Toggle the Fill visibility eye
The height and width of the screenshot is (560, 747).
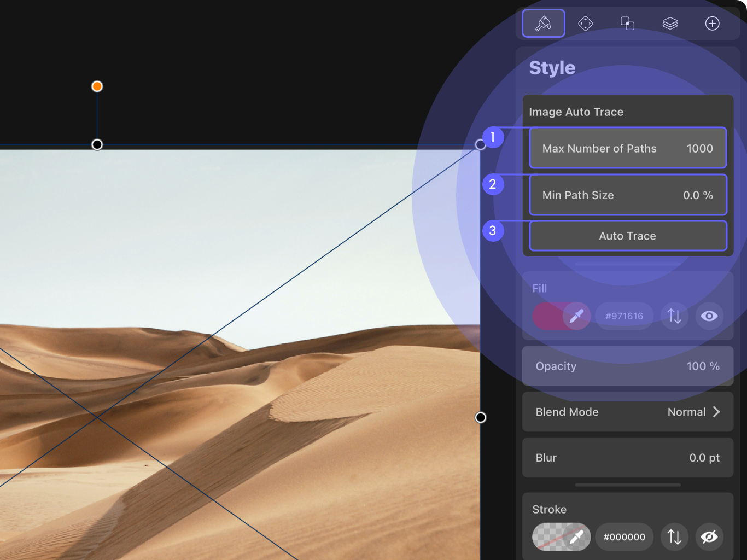pos(709,316)
